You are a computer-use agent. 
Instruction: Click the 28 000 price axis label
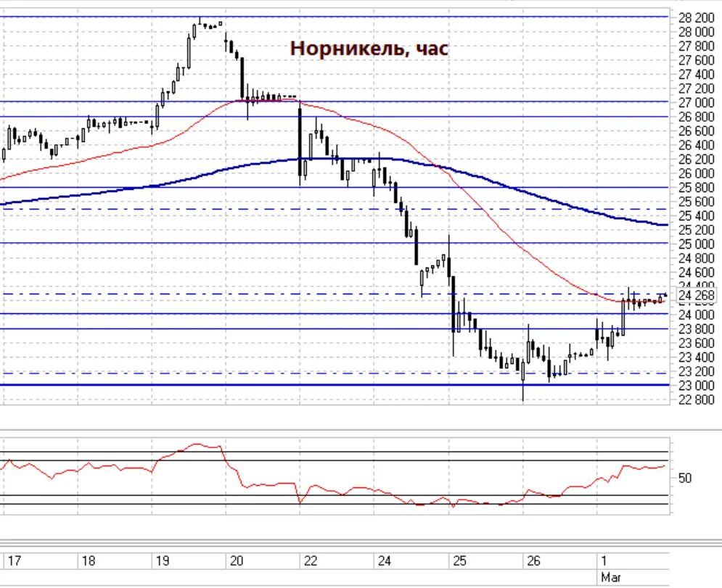click(x=696, y=32)
